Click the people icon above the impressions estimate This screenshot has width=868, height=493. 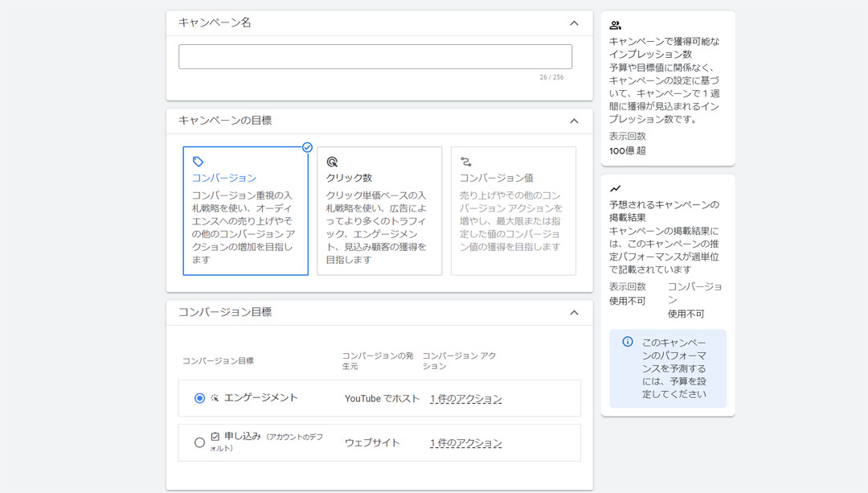click(x=615, y=26)
